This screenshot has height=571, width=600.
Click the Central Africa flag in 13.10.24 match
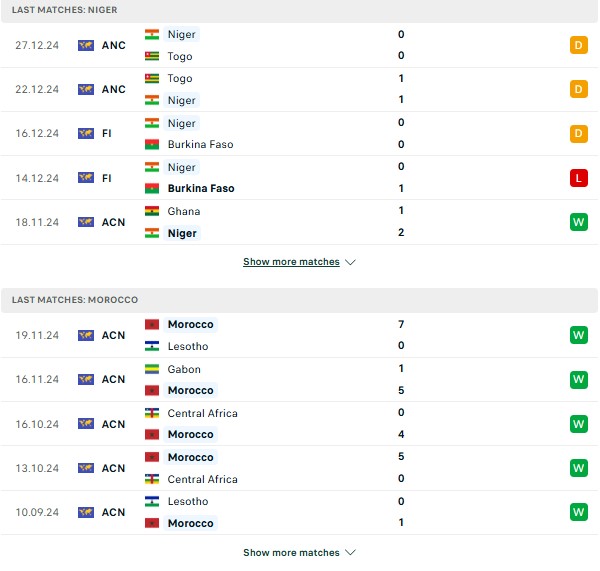click(152, 479)
